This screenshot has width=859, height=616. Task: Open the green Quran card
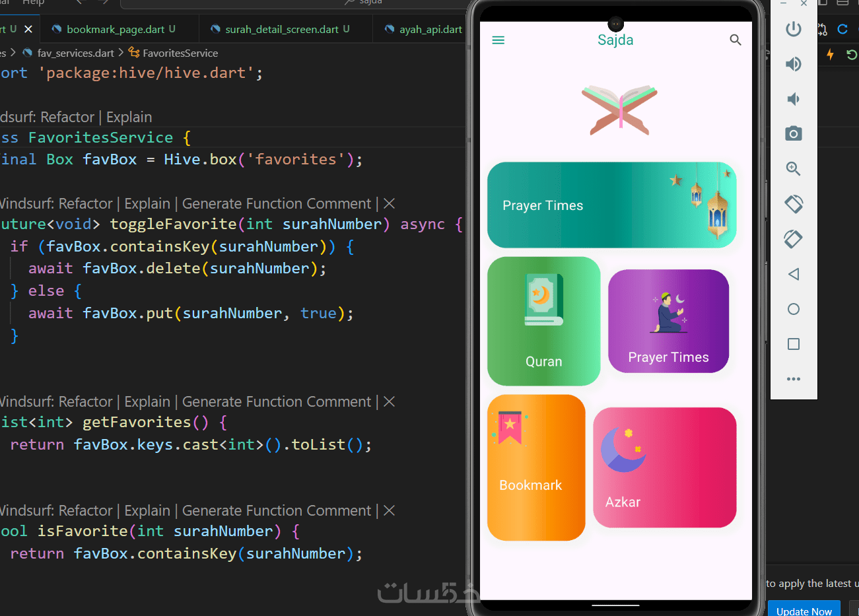543,321
